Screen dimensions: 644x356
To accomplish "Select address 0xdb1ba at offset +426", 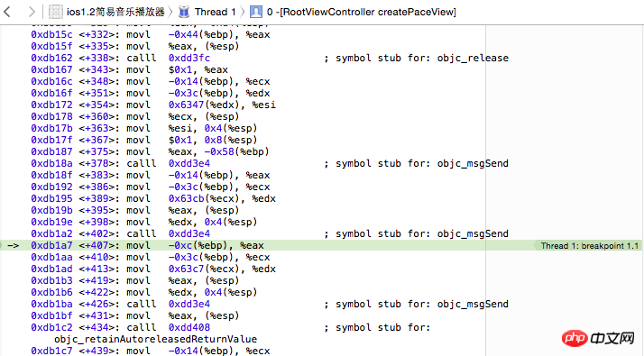I will [x=51, y=304].
